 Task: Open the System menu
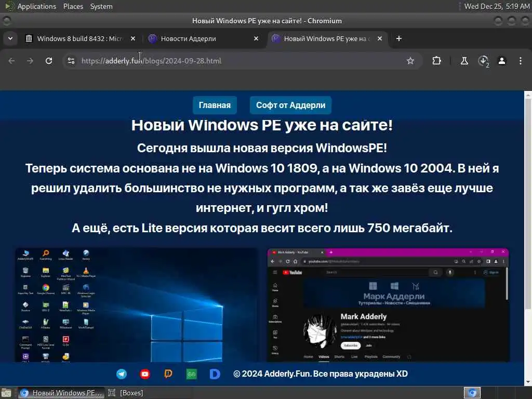click(x=101, y=6)
